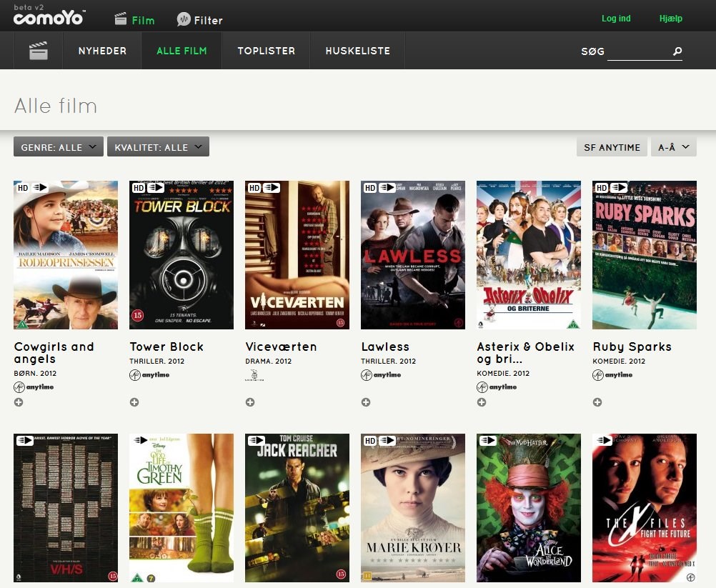Screen dimensions: 716x588
Task: Select the ALLE FILM tab
Action: (182, 51)
